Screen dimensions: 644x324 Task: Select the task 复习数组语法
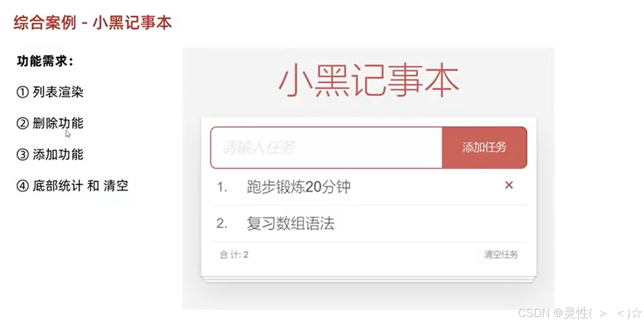[292, 224]
